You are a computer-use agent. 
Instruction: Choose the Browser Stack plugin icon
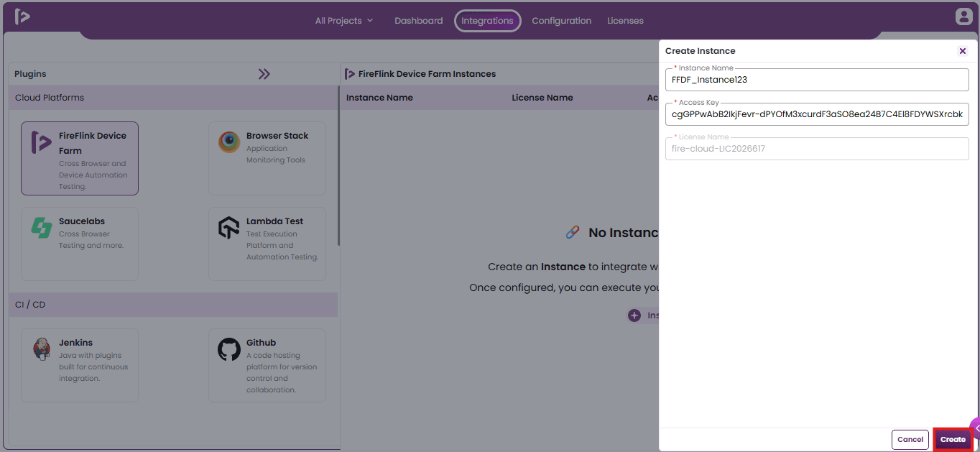(229, 142)
